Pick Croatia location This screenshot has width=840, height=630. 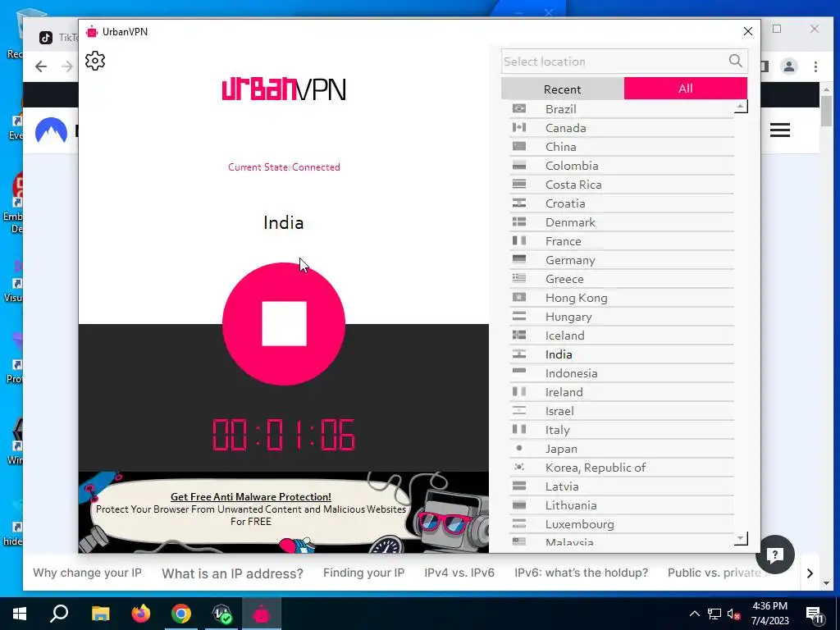[622, 203]
